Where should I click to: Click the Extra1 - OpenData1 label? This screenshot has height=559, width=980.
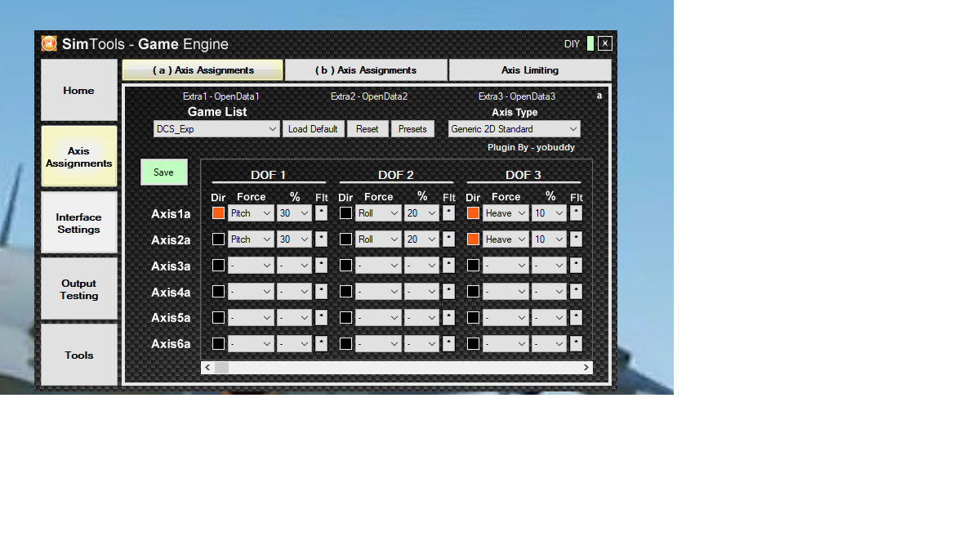click(x=221, y=96)
